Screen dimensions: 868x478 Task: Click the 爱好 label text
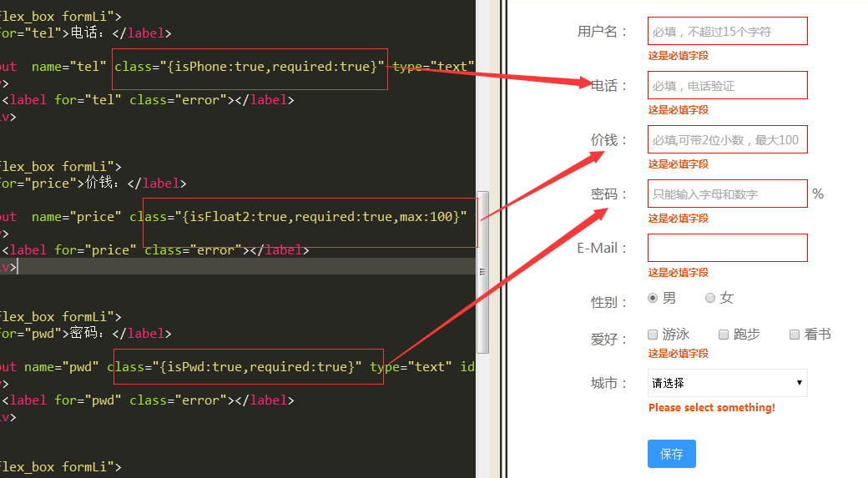click(x=608, y=340)
